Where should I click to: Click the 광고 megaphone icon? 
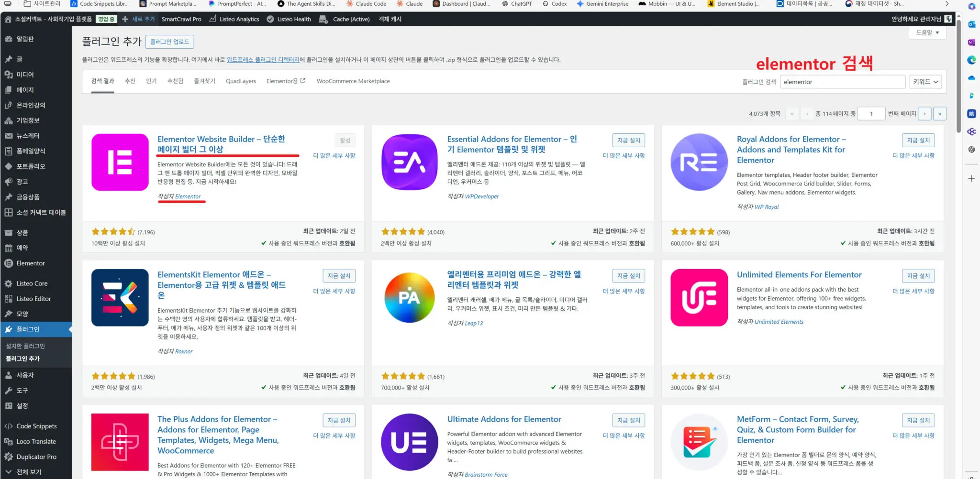pos(9,182)
